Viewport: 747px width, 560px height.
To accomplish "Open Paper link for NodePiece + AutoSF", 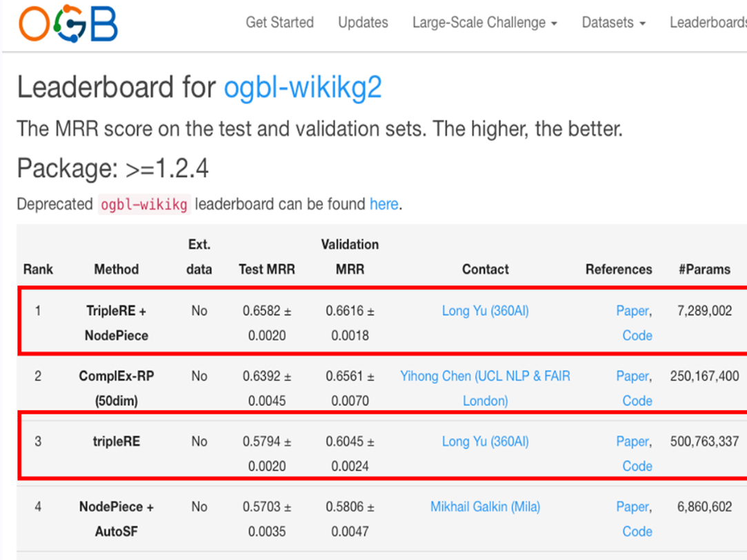I will (x=633, y=507).
